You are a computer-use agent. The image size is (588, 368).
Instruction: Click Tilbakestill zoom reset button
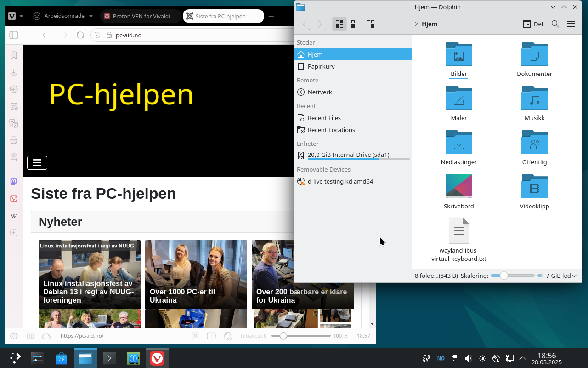pyautogui.click(x=253, y=336)
